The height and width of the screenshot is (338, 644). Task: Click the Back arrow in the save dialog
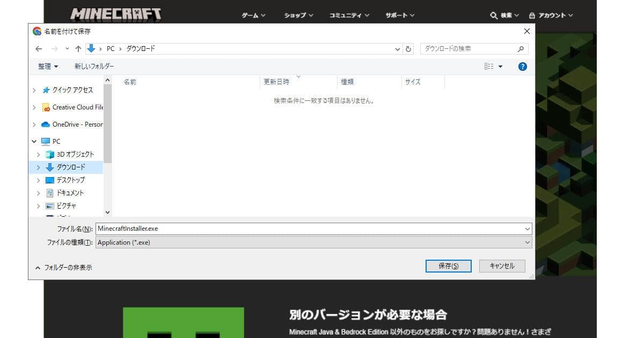[39, 49]
